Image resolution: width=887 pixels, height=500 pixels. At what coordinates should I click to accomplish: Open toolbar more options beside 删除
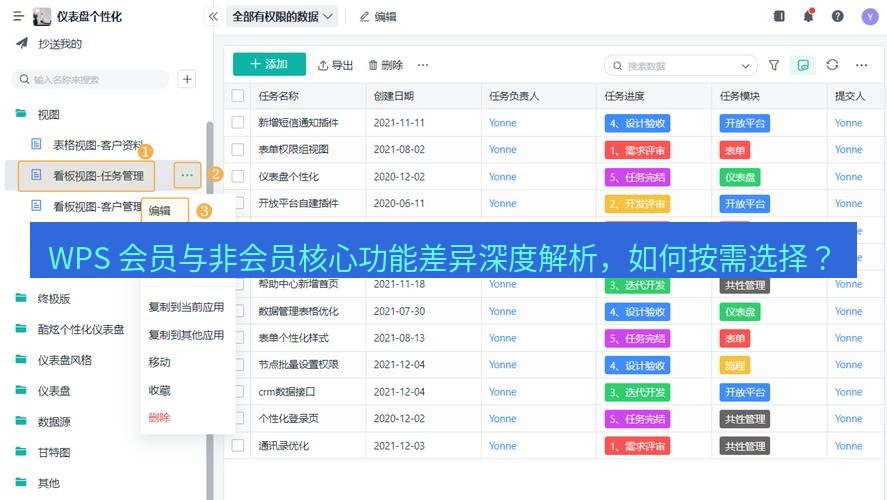point(423,65)
